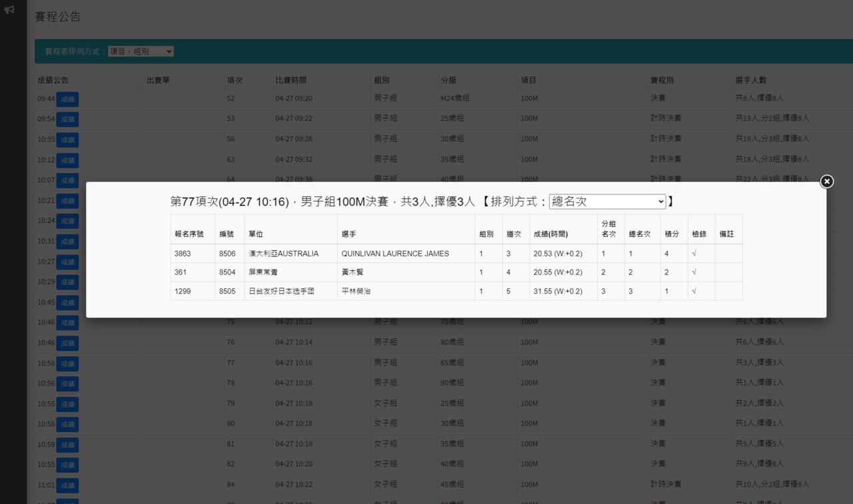Click the 成績(時間) column header
The height and width of the screenshot is (504, 853).
click(550, 234)
